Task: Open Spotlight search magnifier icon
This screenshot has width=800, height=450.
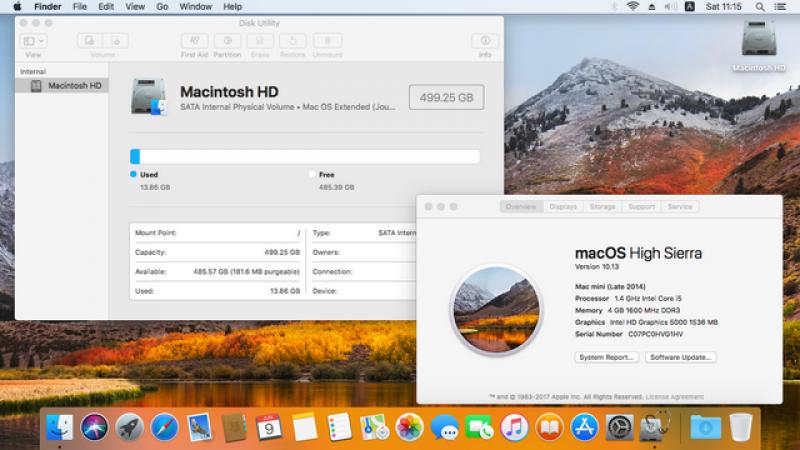Action: [760, 7]
